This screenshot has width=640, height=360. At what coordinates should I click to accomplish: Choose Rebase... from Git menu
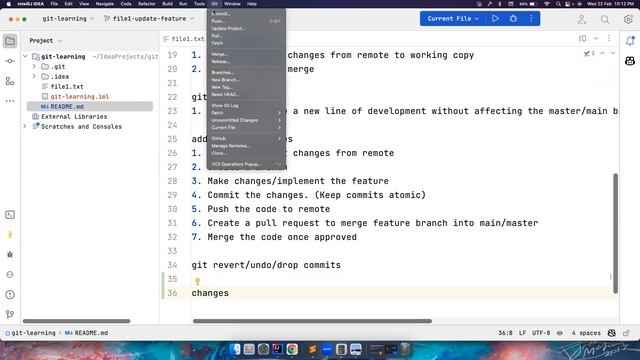point(246,61)
